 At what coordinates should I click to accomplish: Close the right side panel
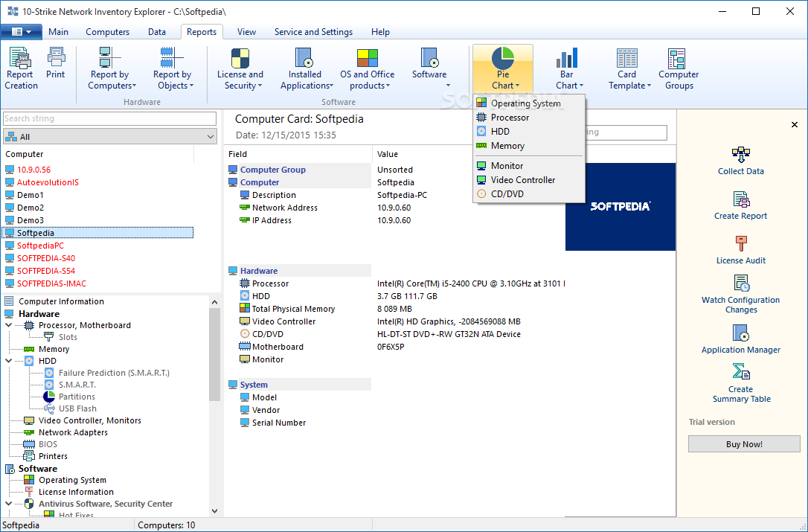point(795,124)
